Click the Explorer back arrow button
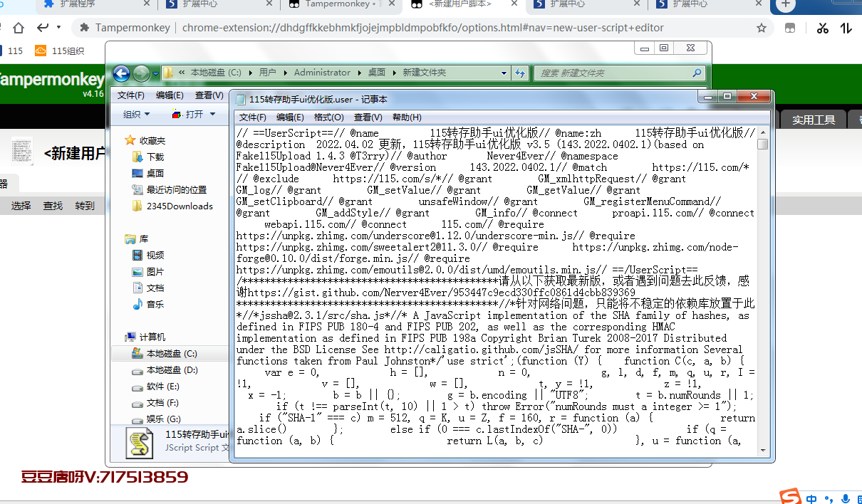Screen dimensions: 862x504 [121, 73]
